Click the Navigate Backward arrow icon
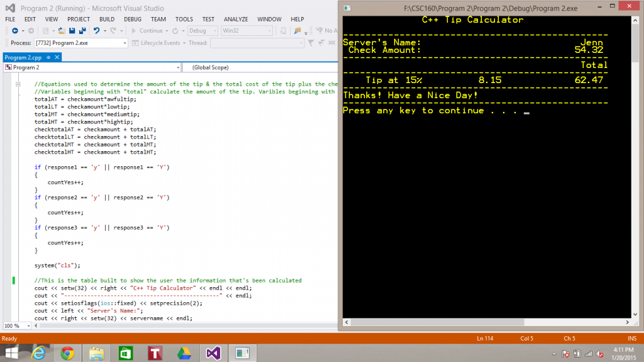 (x=15, y=30)
